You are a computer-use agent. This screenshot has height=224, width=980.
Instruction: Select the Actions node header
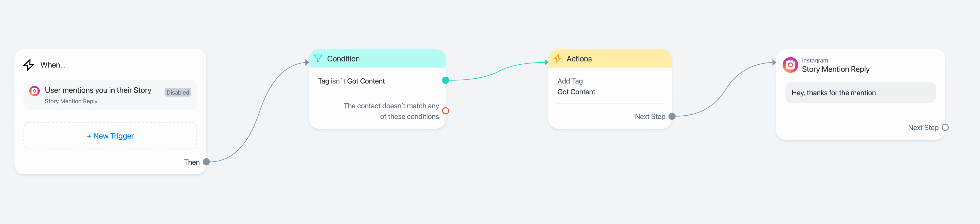(610, 59)
